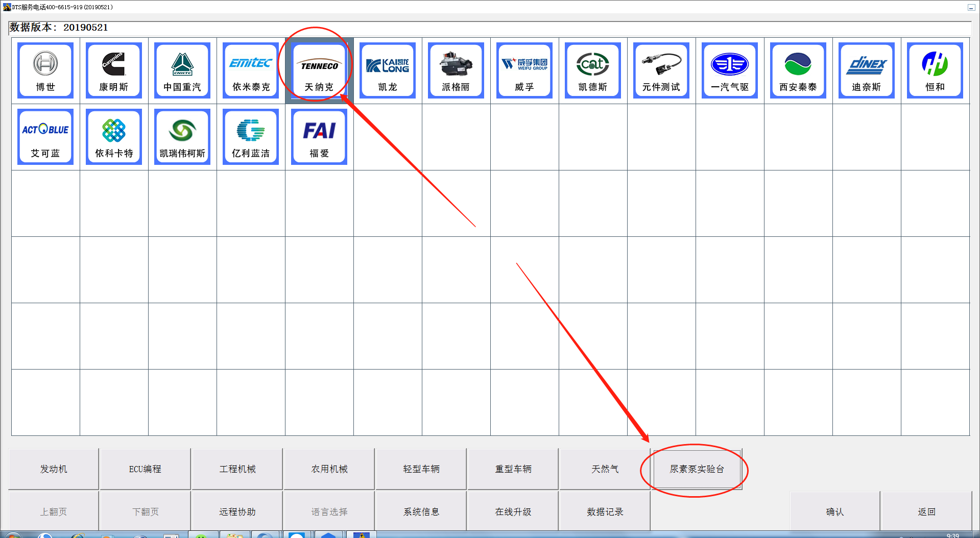Open the 恒和 brand icon

935,70
